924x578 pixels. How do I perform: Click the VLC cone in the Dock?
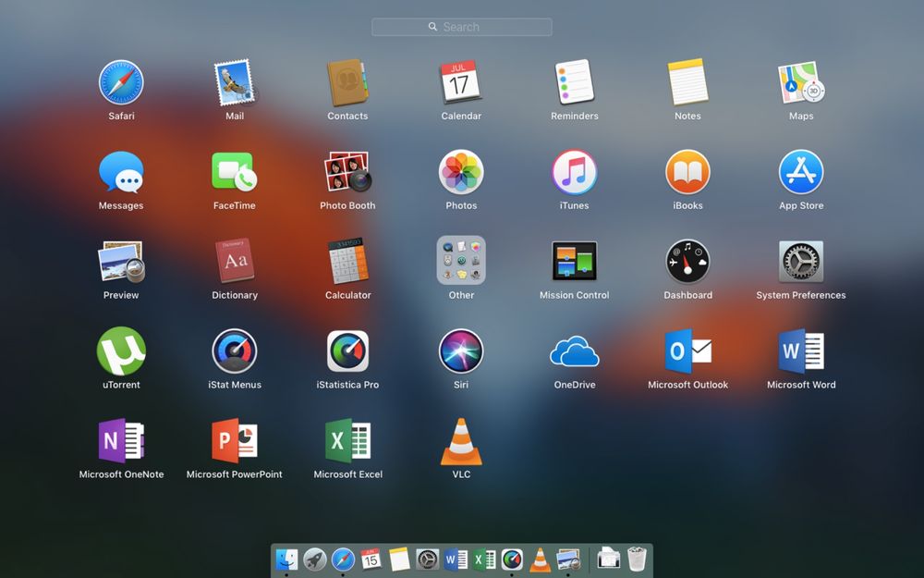coord(540,560)
